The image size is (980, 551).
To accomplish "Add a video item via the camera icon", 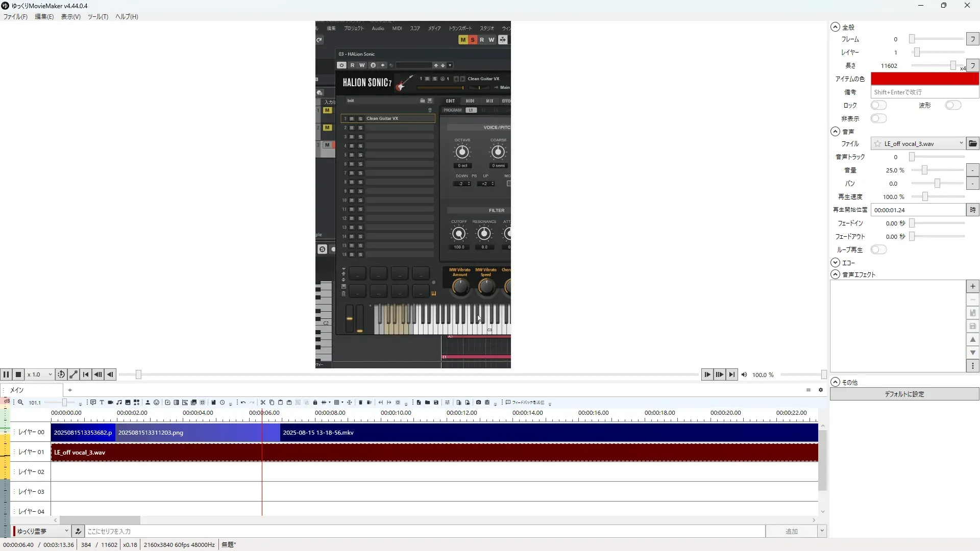I will point(110,403).
